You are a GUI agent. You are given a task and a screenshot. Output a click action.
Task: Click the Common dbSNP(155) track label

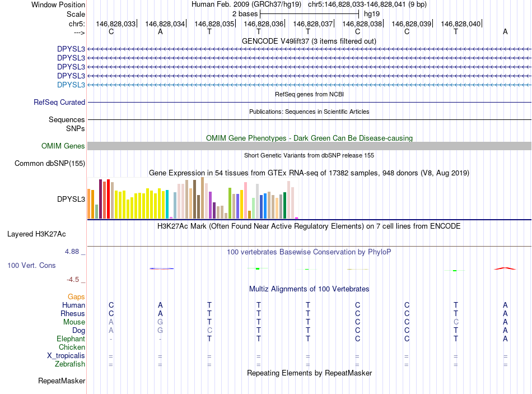point(49,164)
